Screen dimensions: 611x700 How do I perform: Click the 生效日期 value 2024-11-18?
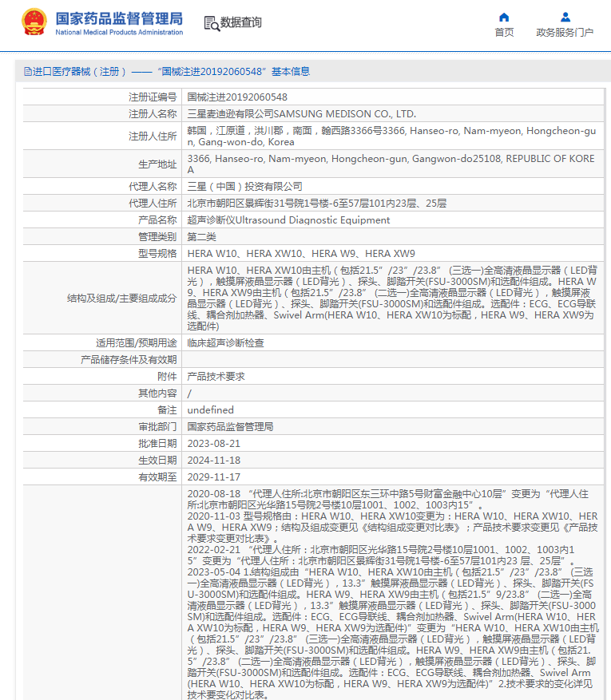tap(213, 460)
